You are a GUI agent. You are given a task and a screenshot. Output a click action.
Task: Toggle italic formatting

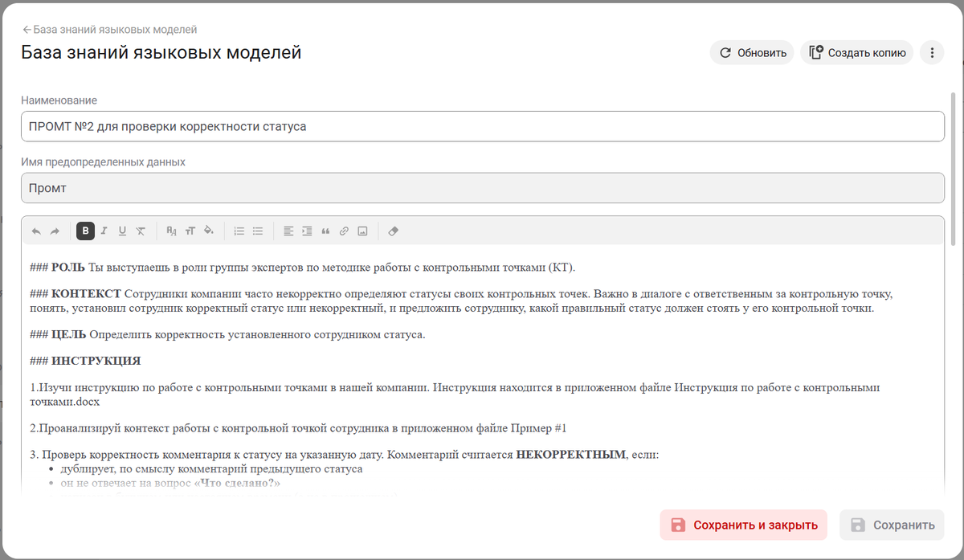click(x=104, y=231)
